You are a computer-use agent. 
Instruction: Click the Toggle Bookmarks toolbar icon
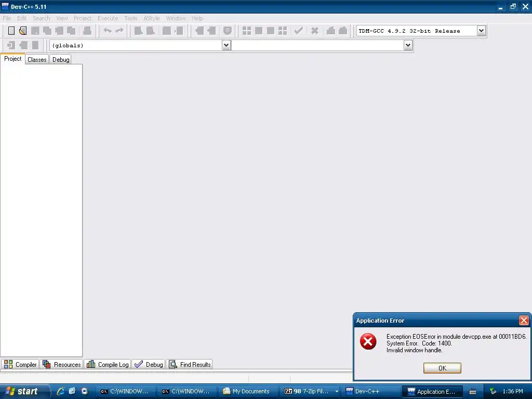pos(23,45)
